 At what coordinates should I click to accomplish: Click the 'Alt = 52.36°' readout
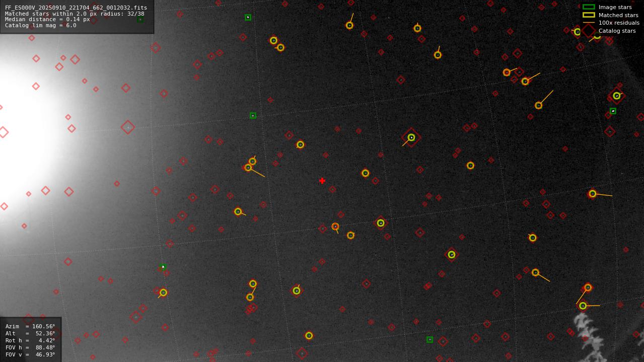[30, 333]
